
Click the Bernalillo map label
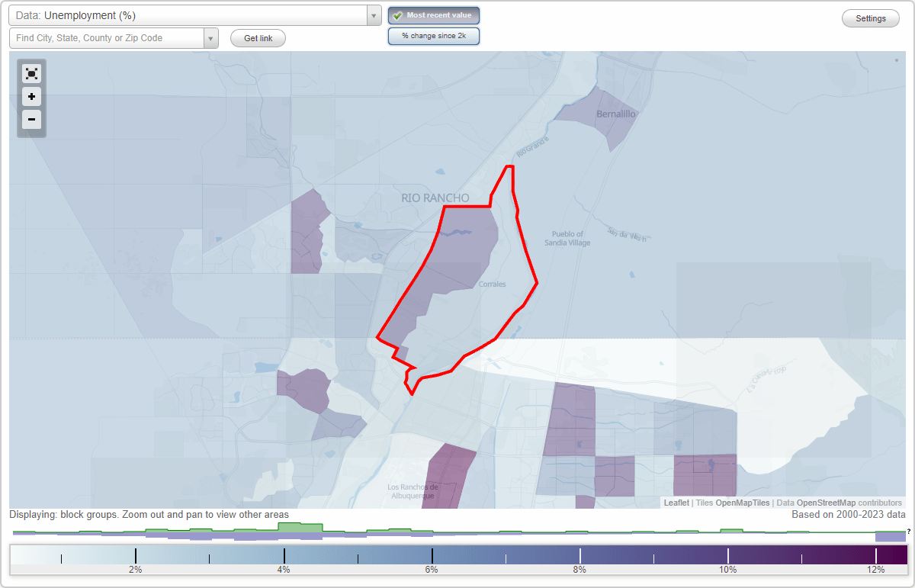pos(616,114)
